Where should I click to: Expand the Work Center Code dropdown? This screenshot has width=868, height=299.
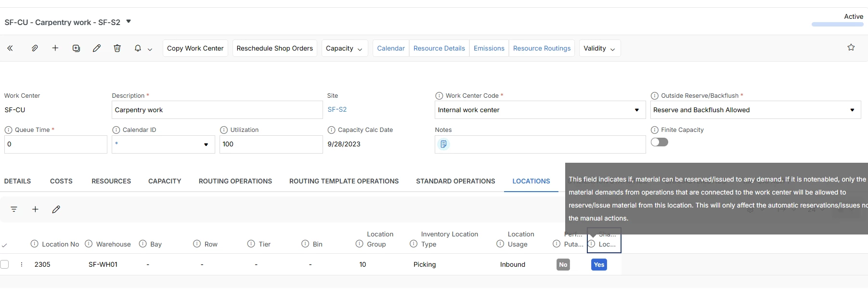click(540, 110)
